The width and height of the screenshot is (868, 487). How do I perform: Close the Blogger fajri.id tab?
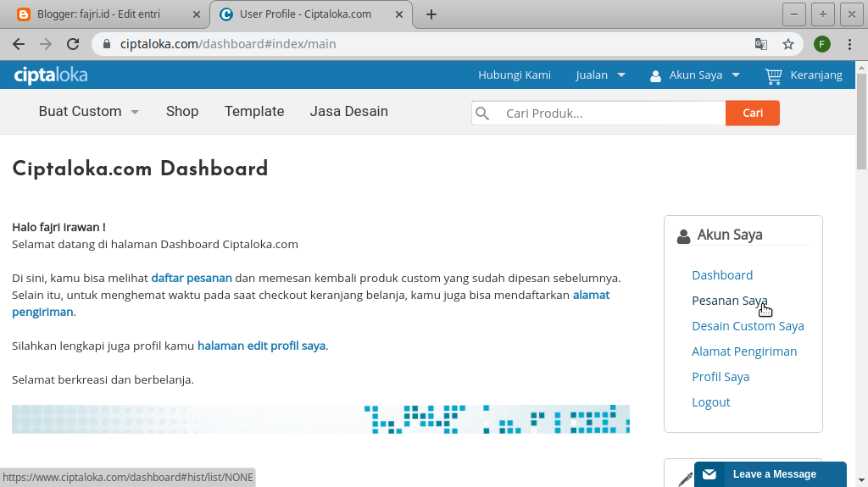click(x=196, y=14)
